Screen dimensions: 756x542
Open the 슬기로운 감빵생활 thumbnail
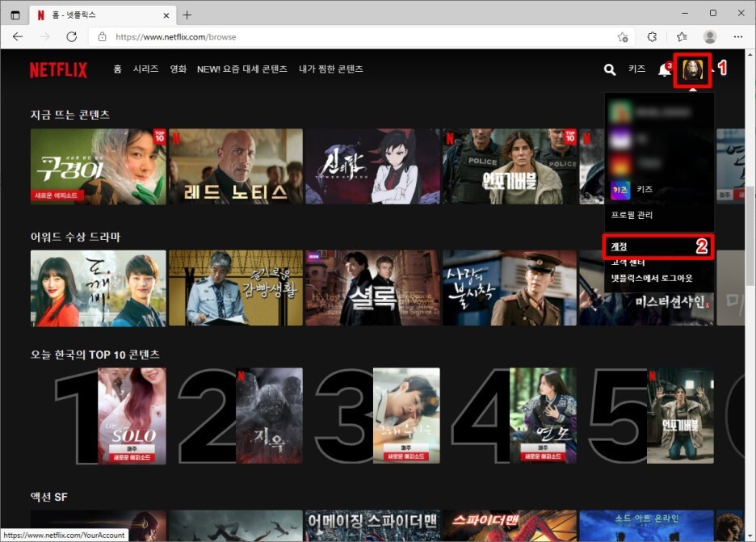236,288
